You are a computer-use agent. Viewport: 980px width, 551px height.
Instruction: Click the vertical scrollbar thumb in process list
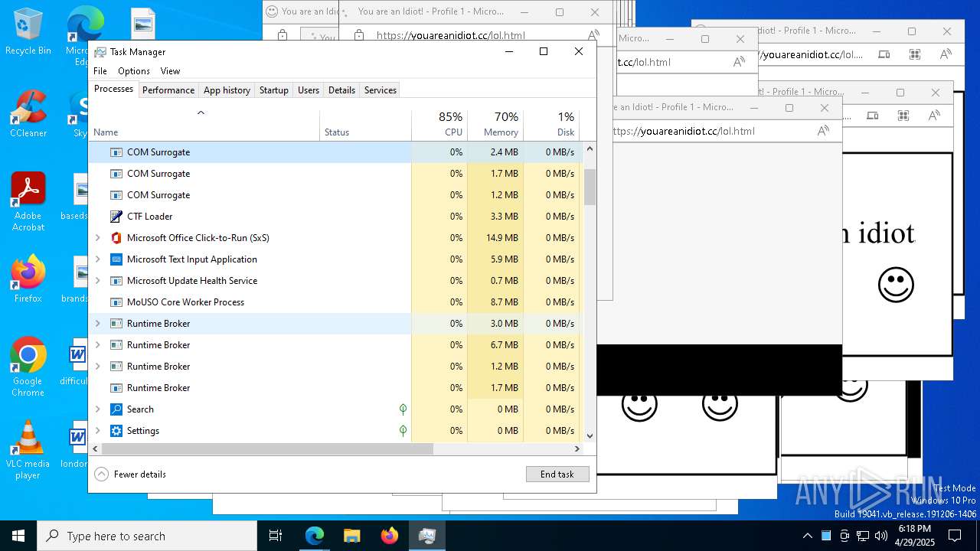pos(590,187)
